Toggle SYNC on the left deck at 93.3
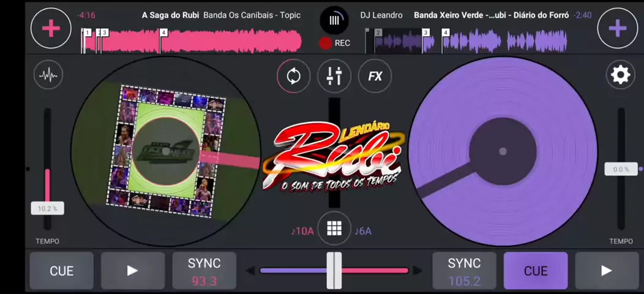Image resolution: width=644 pixels, height=294 pixels. pyautogui.click(x=204, y=271)
